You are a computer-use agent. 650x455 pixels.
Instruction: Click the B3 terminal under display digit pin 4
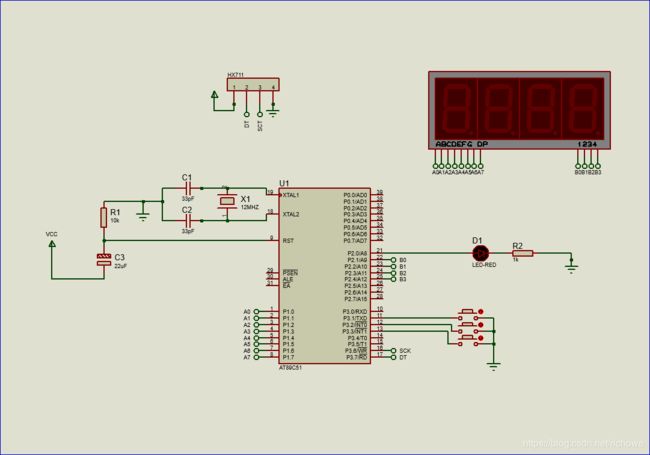click(597, 166)
